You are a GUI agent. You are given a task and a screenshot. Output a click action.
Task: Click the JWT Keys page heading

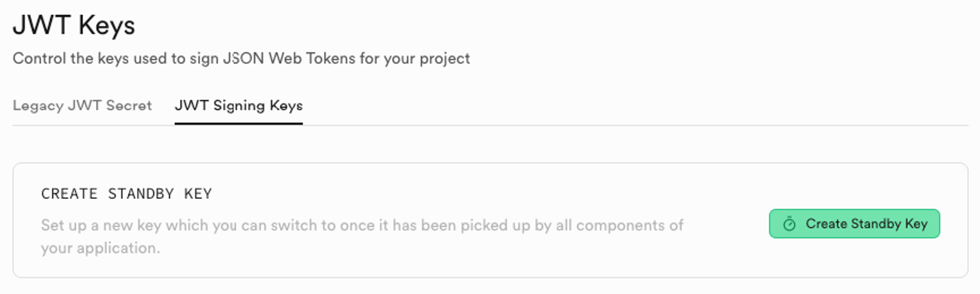tap(74, 25)
